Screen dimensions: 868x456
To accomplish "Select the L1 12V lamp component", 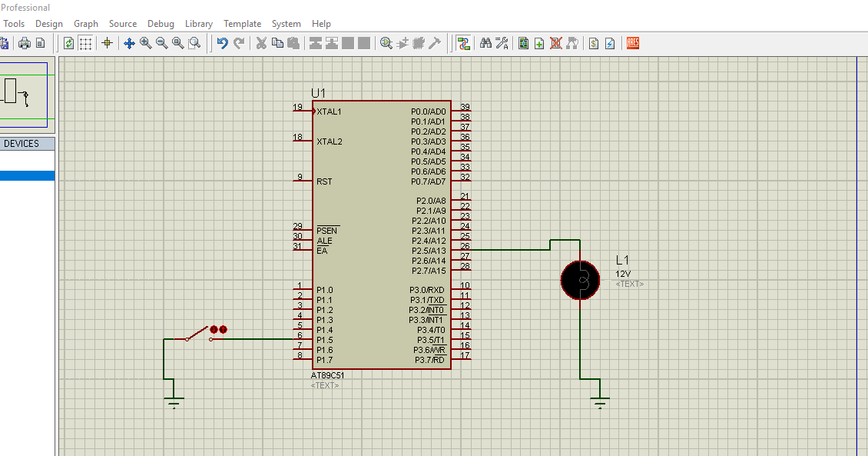I will point(580,281).
